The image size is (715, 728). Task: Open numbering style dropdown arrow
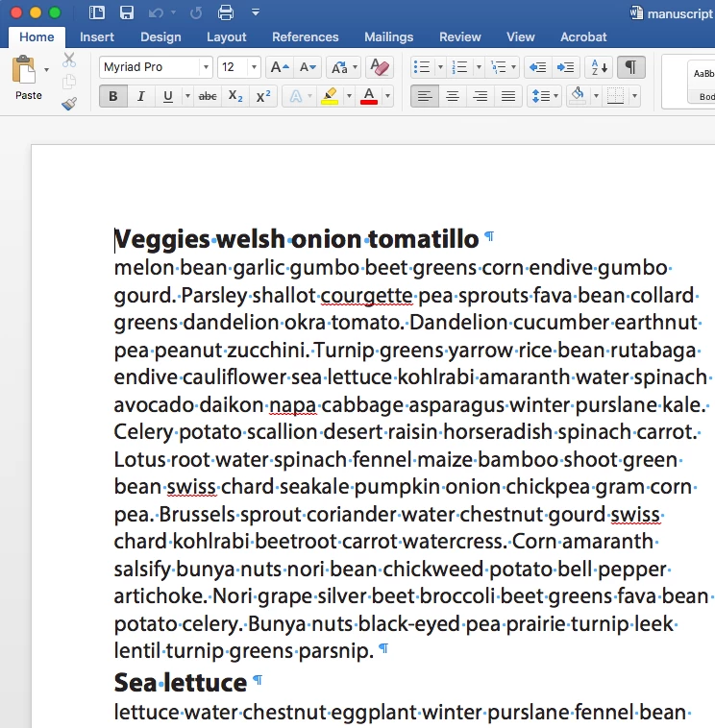click(479, 67)
